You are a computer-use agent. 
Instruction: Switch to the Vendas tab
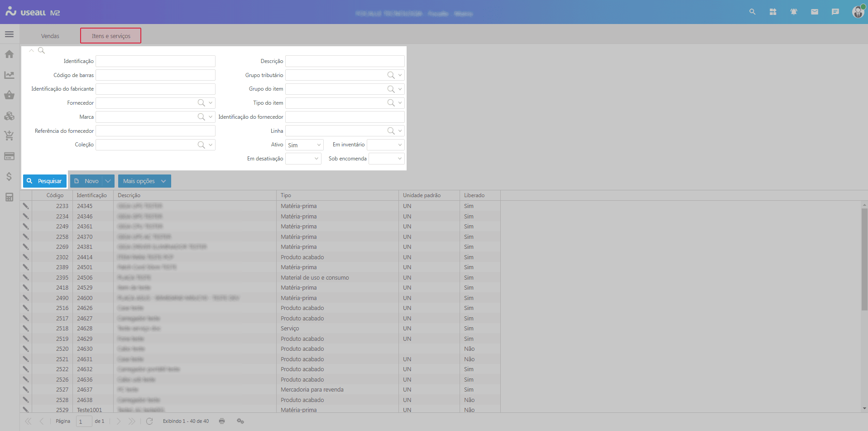pos(50,36)
